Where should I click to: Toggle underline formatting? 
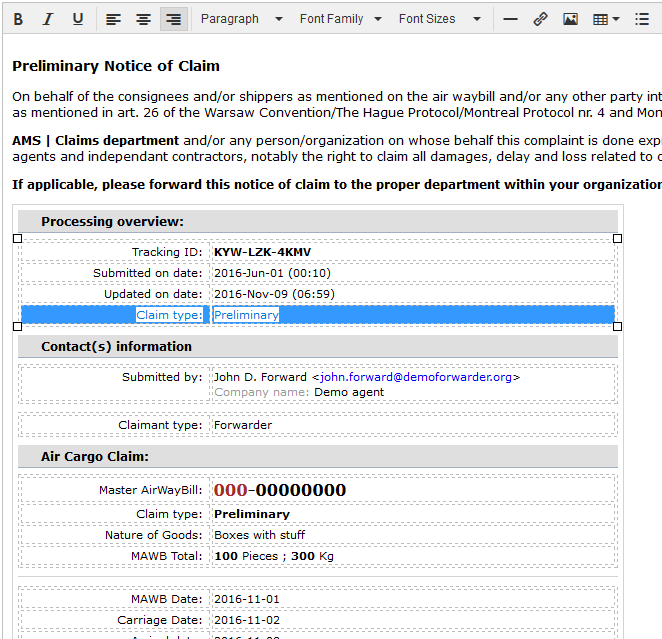tap(78, 19)
